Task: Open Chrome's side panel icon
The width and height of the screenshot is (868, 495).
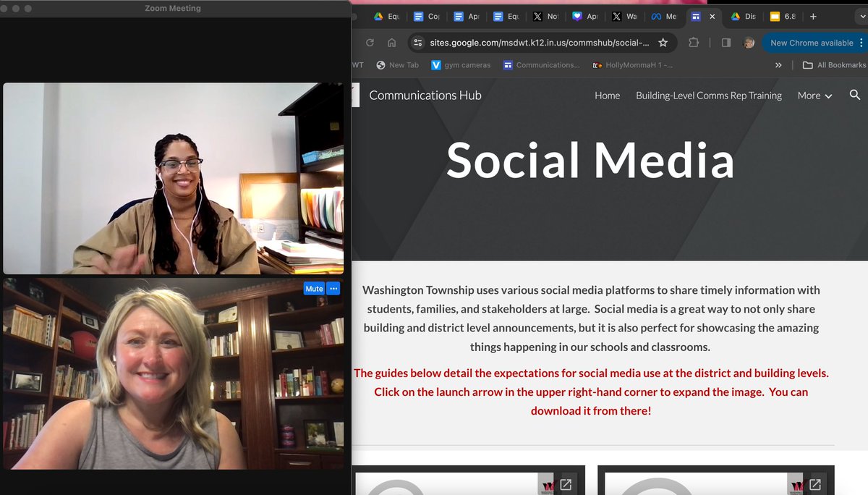Action: [x=726, y=43]
